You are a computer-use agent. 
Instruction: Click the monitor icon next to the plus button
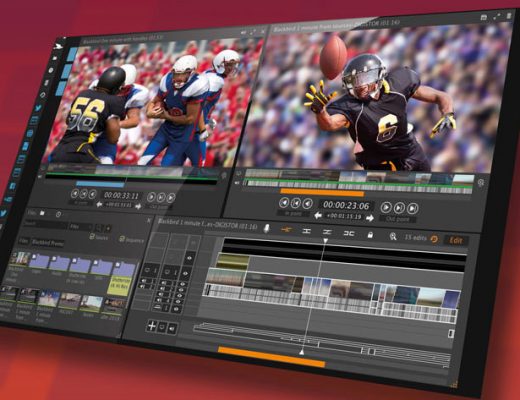(162, 327)
